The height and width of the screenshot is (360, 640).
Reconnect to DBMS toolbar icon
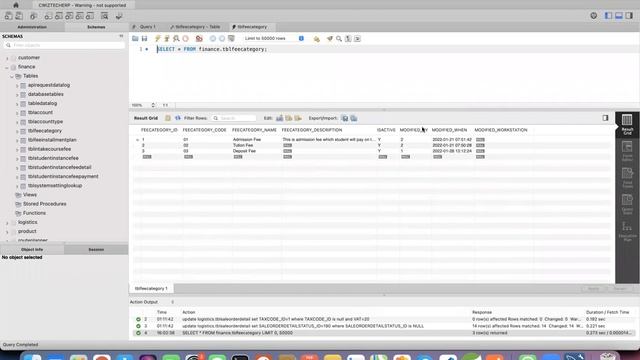pos(119,16)
